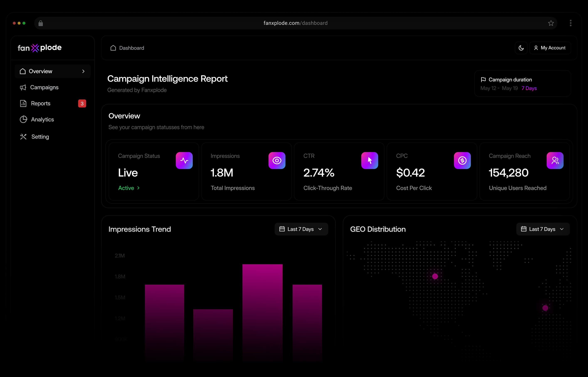The width and height of the screenshot is (588, 377).
Task: Click the lock icon in address bar
Action: point(41,23)
